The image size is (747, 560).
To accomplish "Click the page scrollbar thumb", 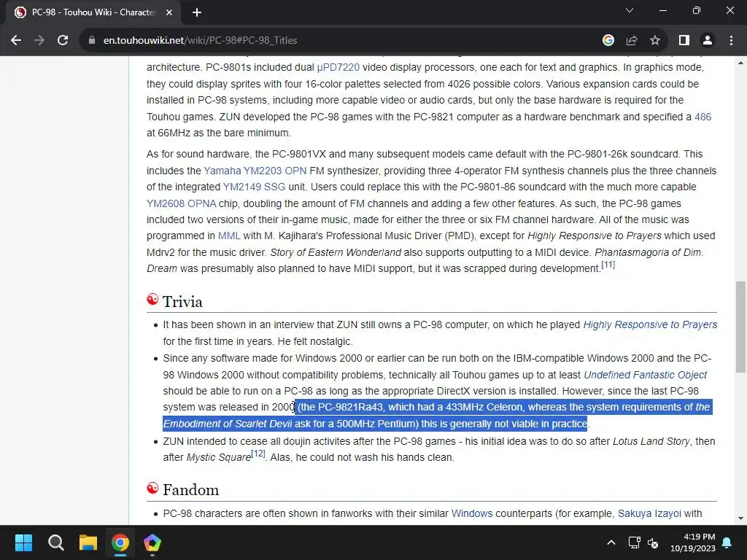I will [740, 327].
